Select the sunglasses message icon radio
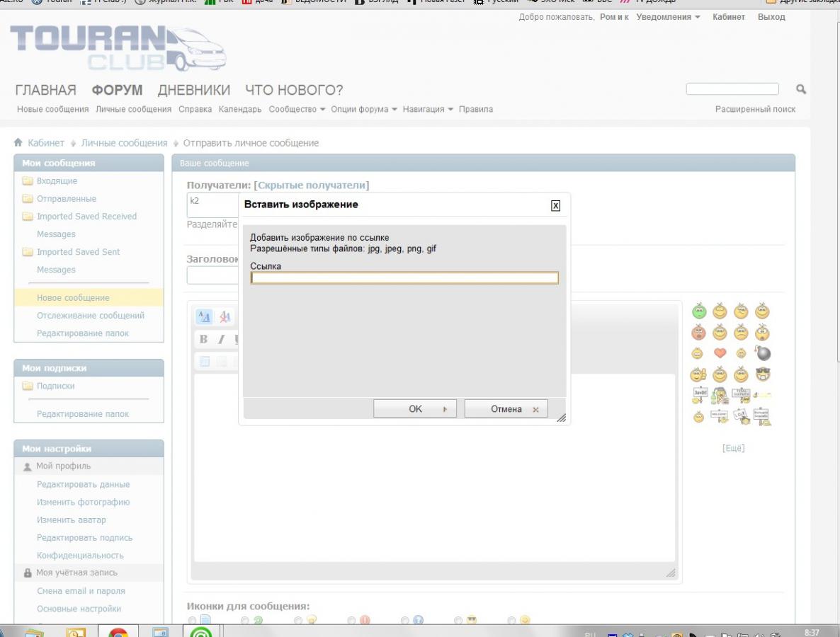Image resolution: width=840 pixels, height=637 pixels. coord(458,621)
